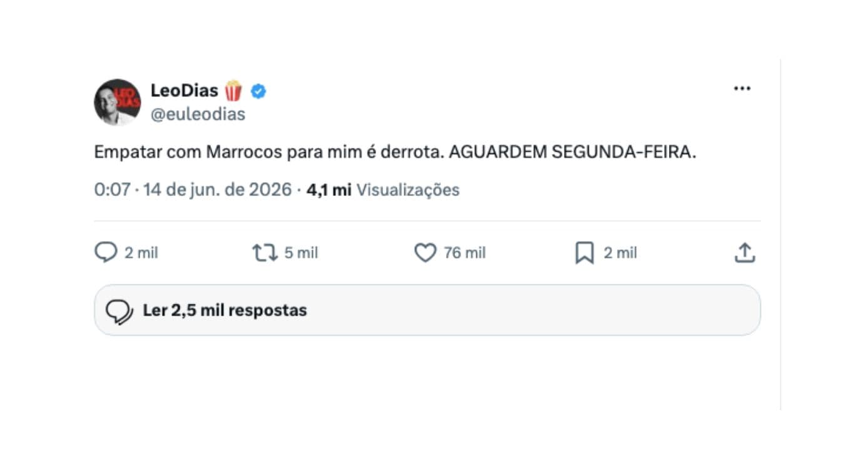Click the 5 mil reposts count

point(301,253)
